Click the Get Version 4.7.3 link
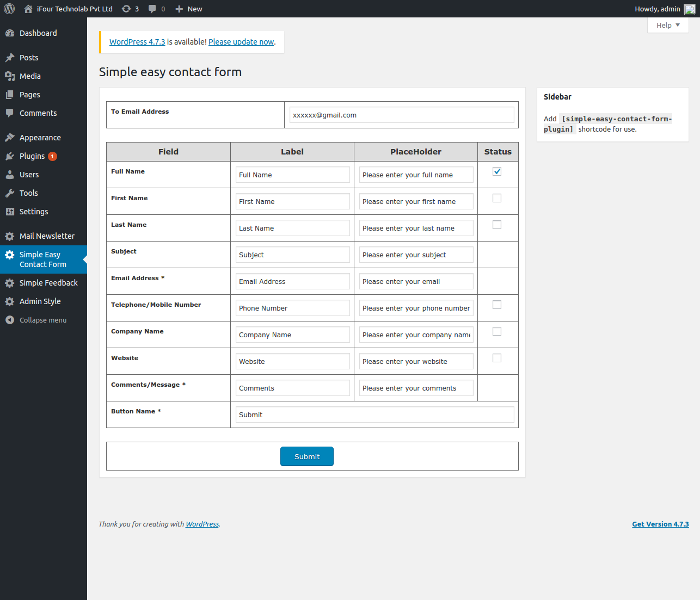The image size is (700, 600). point(660,524)
